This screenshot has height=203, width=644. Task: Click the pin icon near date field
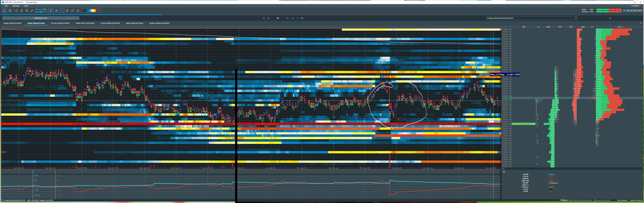click(x=610, y=18)
